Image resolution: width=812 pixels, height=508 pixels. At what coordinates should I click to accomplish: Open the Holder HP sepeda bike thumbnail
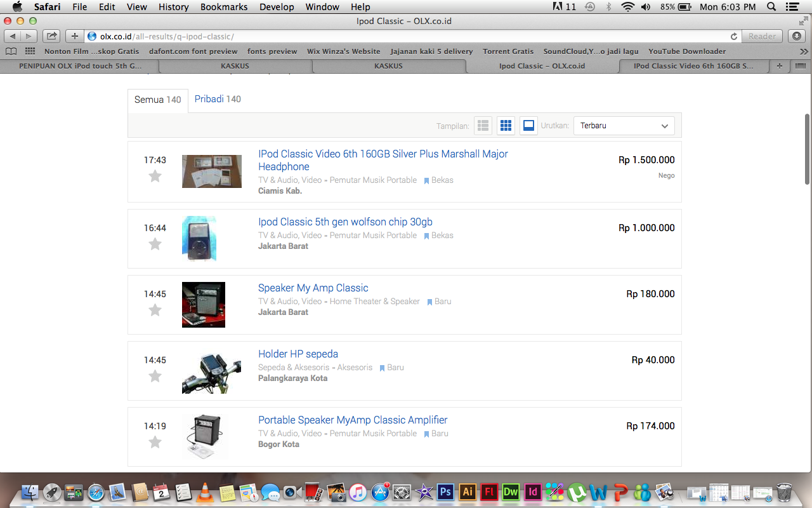click(211, 371)
